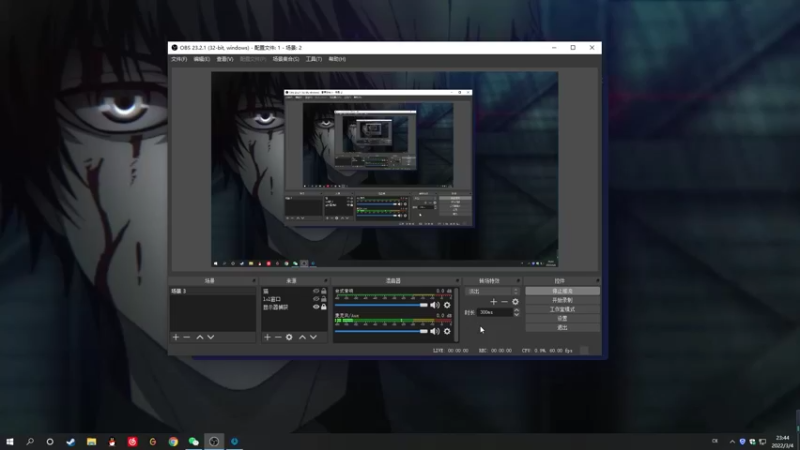Mute the desktop audio channel speaker
This screenshot has height=450, width=800.
[x=435, y=305]
